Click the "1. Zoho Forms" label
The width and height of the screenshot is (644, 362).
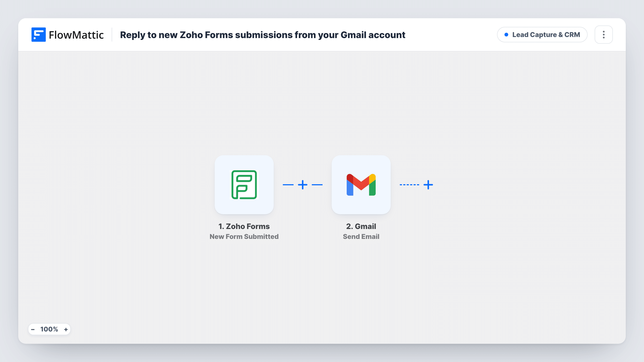click(244, 226)
